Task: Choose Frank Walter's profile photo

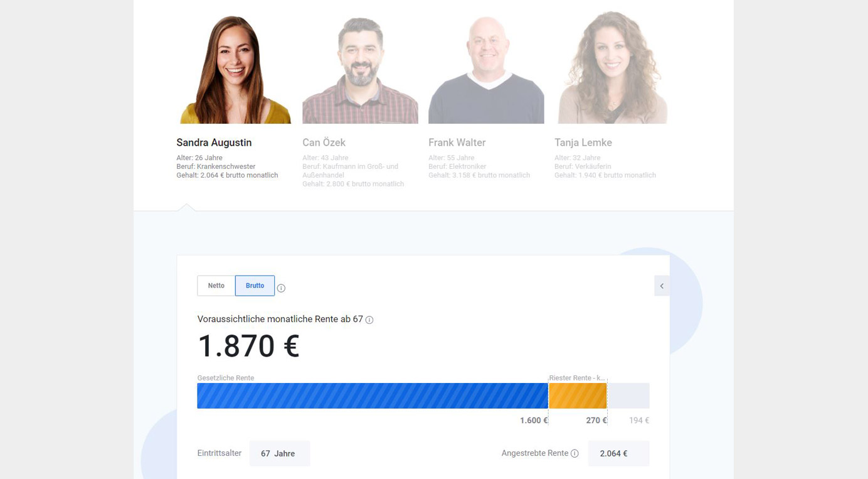Action: pos(486,70)
